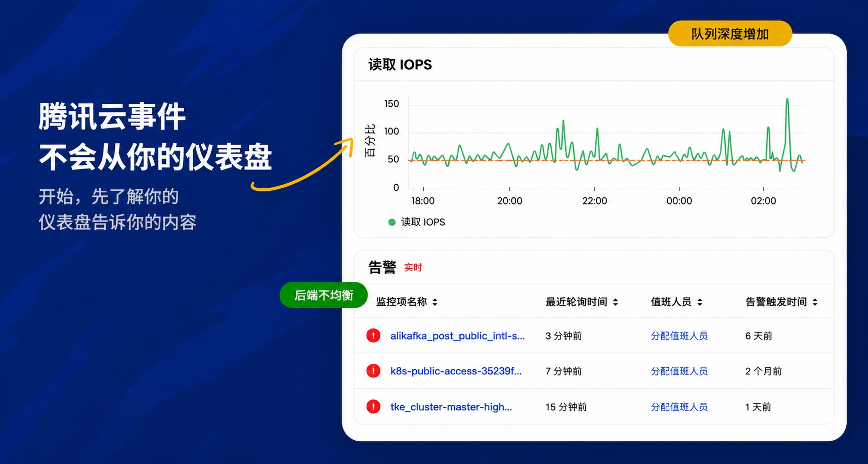
Task: Open the tke_cluster-master-high... alert link
Action: [451, 407]
